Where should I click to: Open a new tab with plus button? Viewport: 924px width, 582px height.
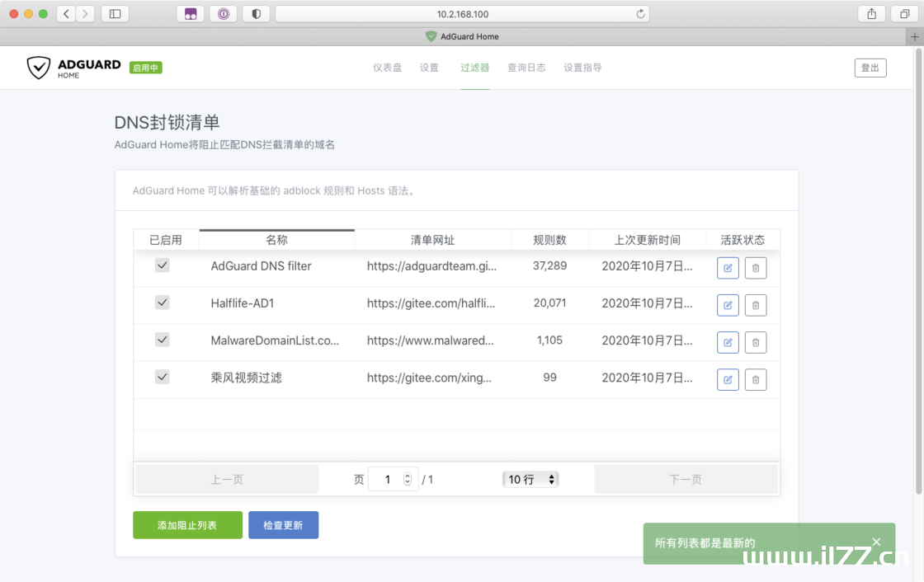click(x=914, y=36)
